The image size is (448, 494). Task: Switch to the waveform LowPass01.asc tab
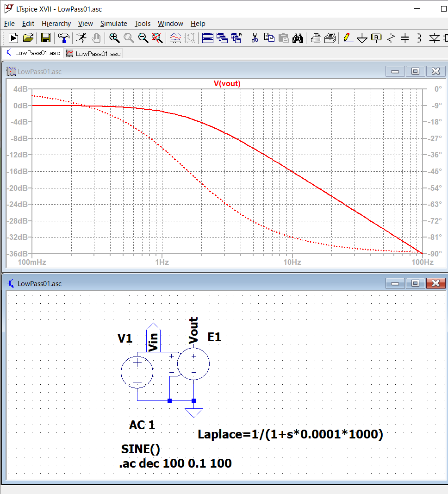coord(93,54)
